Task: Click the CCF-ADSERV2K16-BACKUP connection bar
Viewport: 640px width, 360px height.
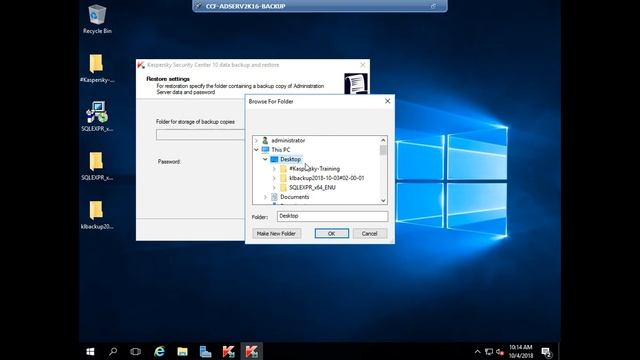Action: pyautogui.click(x=320, y=6)
